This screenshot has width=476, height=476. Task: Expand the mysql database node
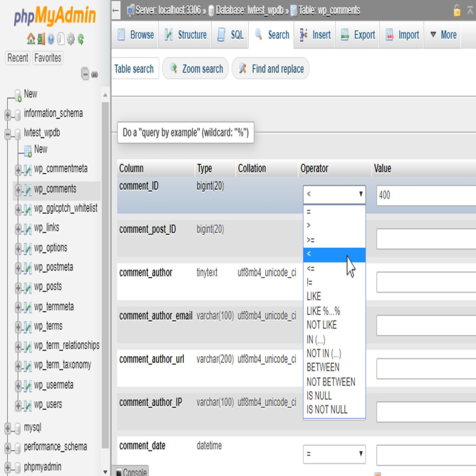8,428
